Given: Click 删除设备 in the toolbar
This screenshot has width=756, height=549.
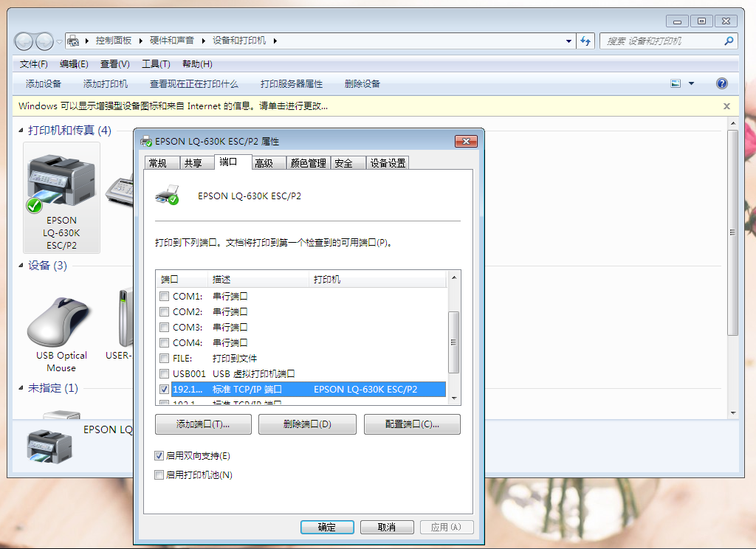Looking at the screenshot, I should coord(362,84).
